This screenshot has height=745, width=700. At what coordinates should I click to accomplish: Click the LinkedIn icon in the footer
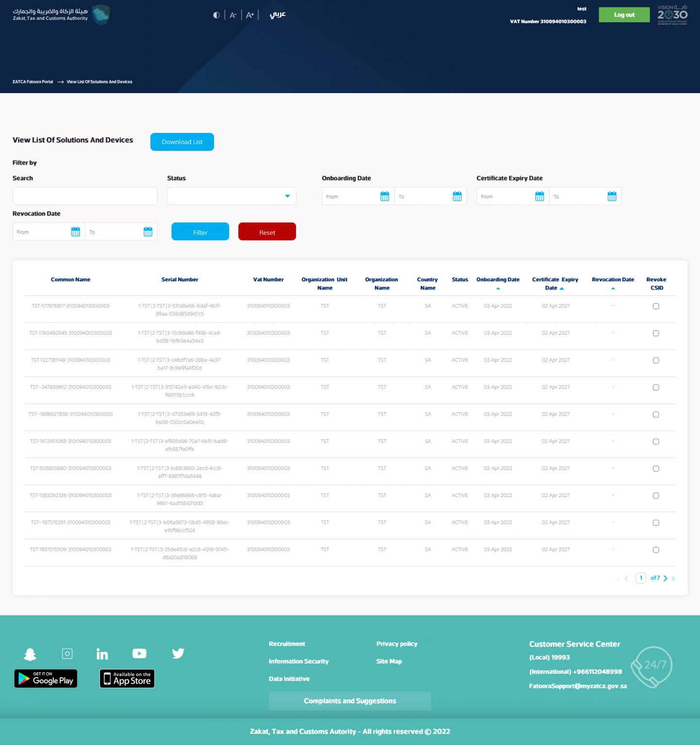pyautogui.click(x=102, y=653)
